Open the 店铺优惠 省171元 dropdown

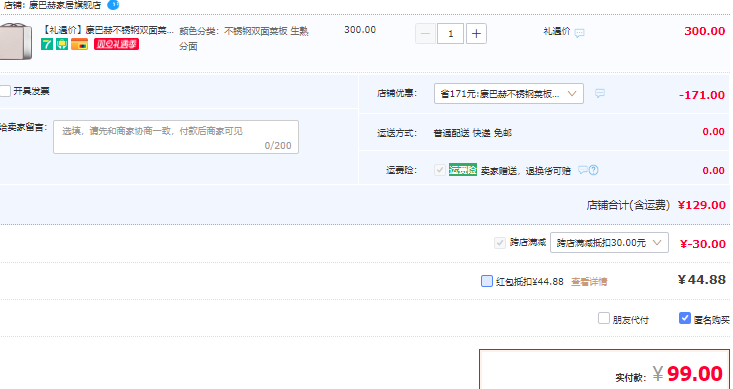point(509,94)
